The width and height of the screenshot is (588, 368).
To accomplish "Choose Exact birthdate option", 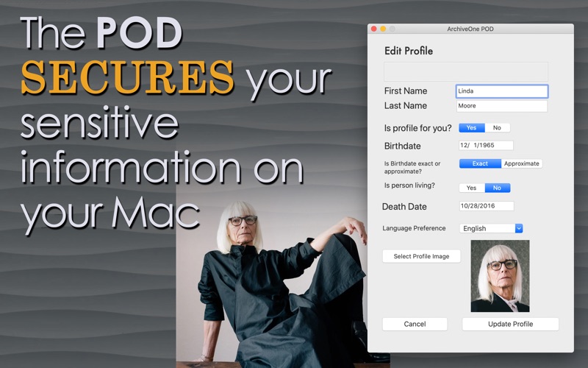I will click(480, 163).
